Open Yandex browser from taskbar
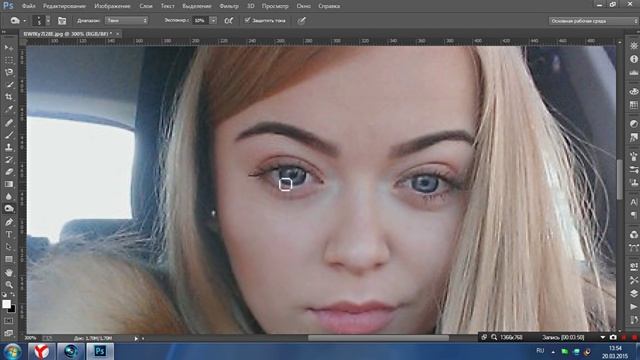640x360 pixels. tap(41, 351)
